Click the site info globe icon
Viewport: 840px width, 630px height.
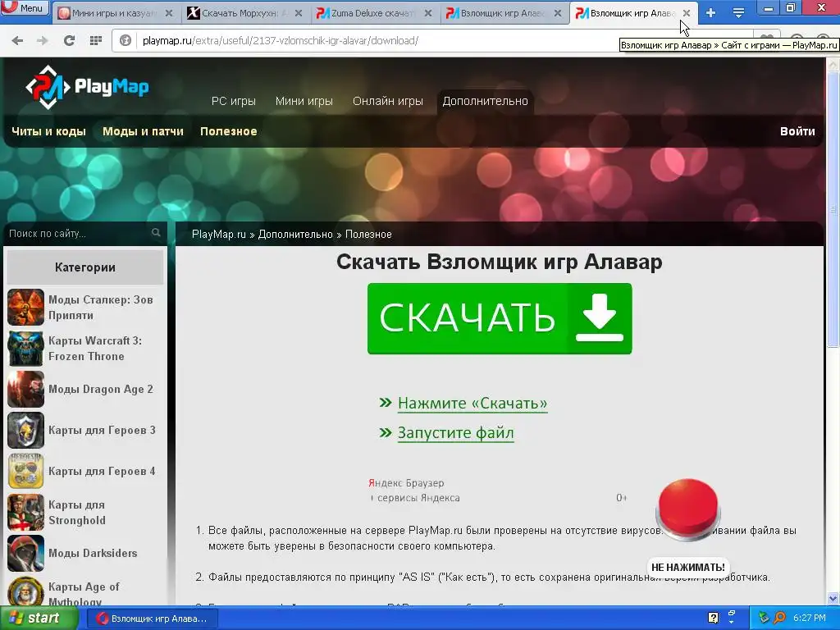(x=126, y=40)
